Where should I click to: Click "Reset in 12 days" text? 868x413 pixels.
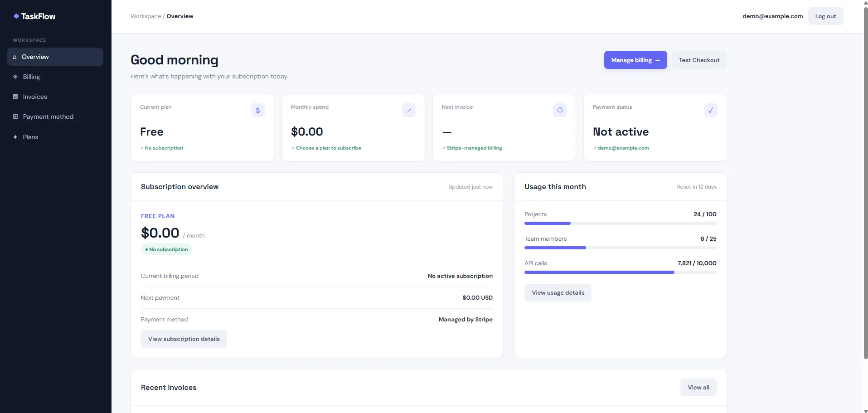point(697,187)
